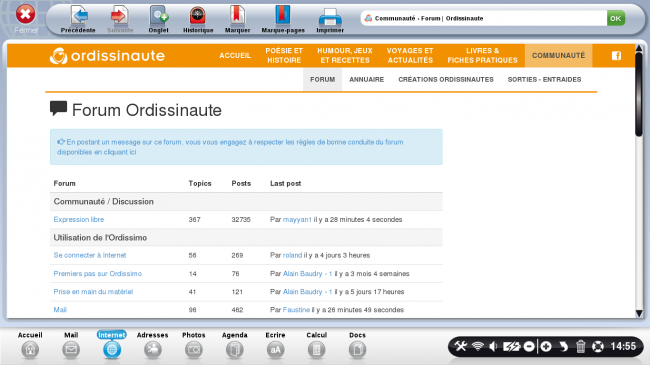Print the page with Imprimer
The image size is (650, 365).
(x=330, y=19)
